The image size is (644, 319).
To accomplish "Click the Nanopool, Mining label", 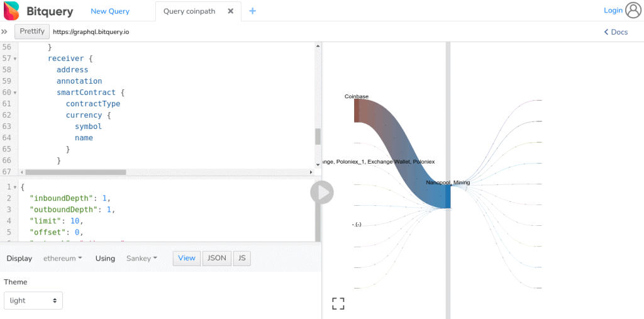I will pyautogui.click(x=448, y=182).
